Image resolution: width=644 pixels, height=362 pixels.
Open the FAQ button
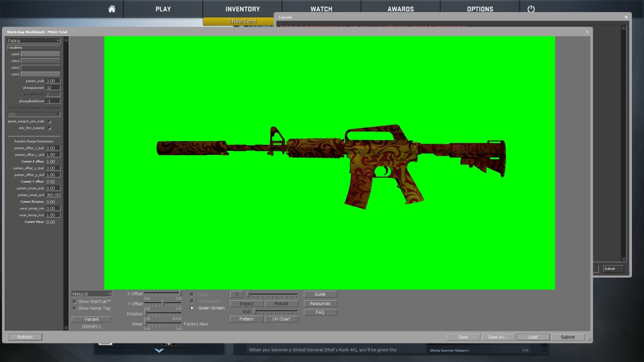tap(320, 312)
